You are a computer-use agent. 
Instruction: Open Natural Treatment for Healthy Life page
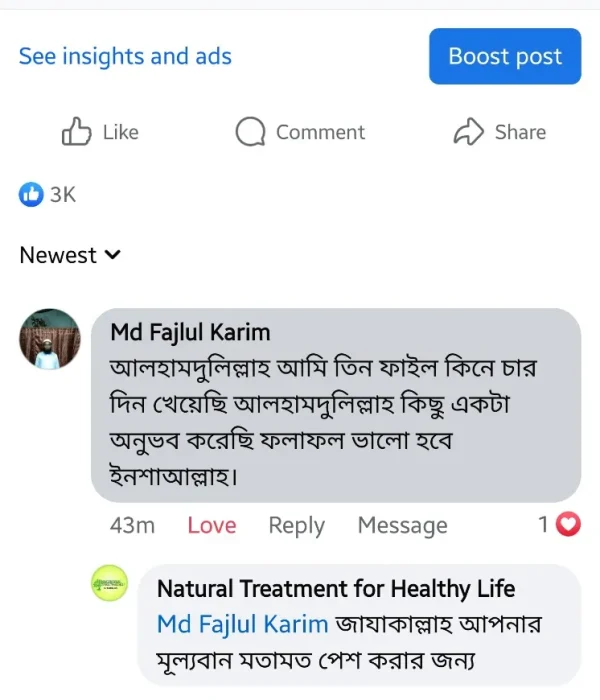pyautogui.click(x=336, y=589)
